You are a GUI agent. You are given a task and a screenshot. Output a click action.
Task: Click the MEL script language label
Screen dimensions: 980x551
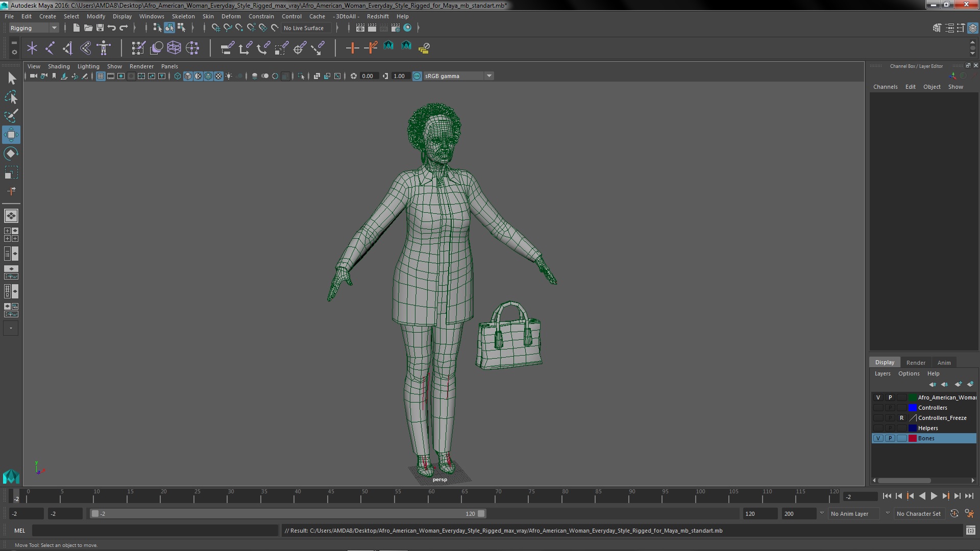19,531
